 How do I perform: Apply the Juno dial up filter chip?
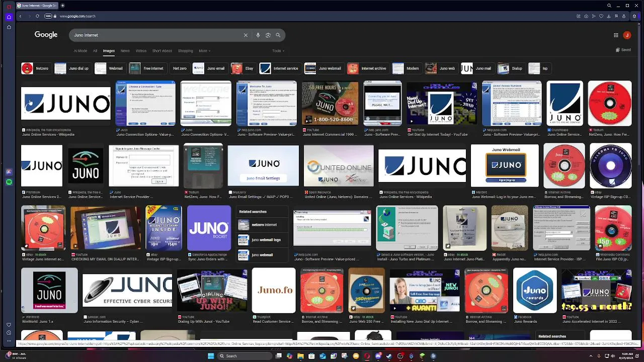pyautogui.click(x=72, y=68)
